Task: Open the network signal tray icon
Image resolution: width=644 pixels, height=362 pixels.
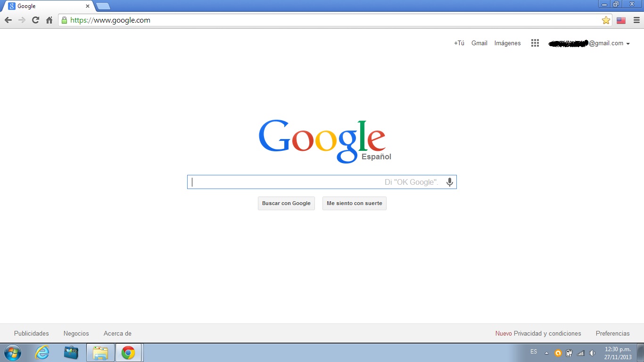Action: coord(581,353)
